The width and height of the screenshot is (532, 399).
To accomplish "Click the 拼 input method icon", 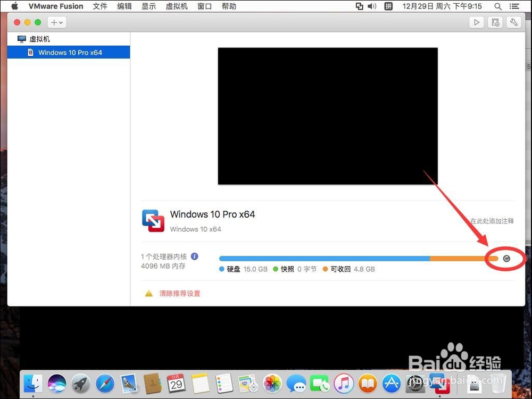I will click(388, 6).
